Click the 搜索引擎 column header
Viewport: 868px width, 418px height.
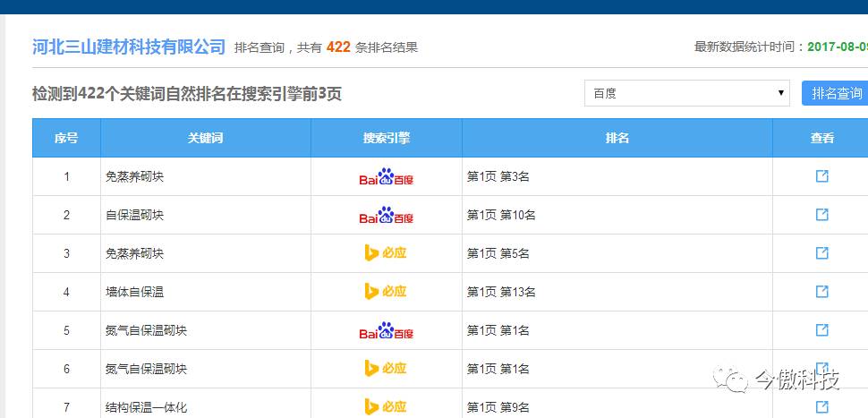(x=386, y=138)
